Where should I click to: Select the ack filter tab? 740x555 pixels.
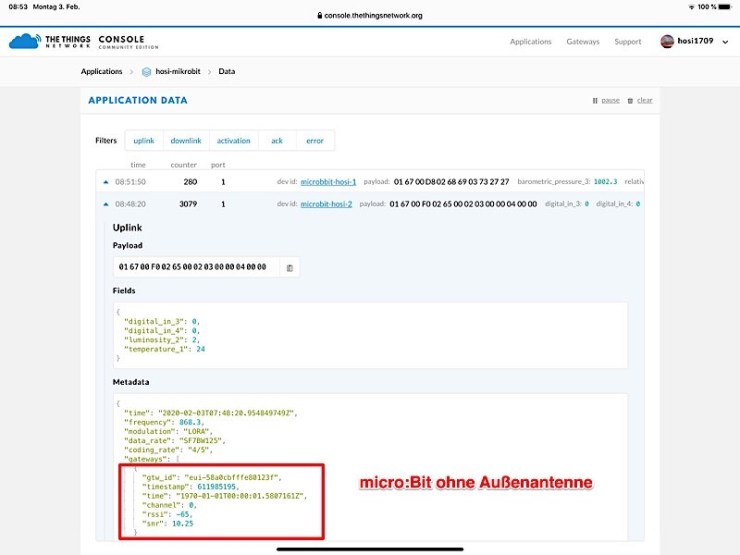[277, 141]
